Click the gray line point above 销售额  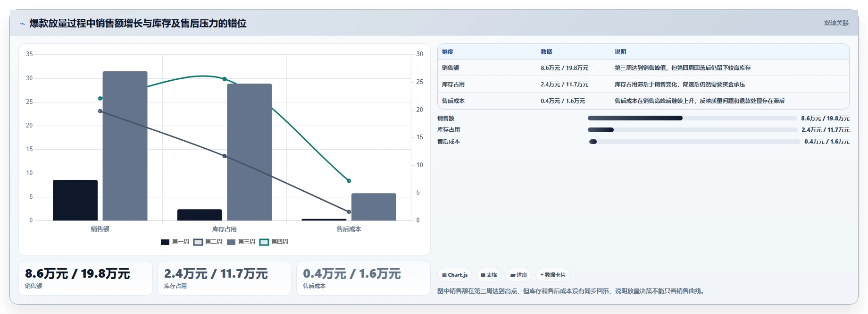tap(100, 111)
